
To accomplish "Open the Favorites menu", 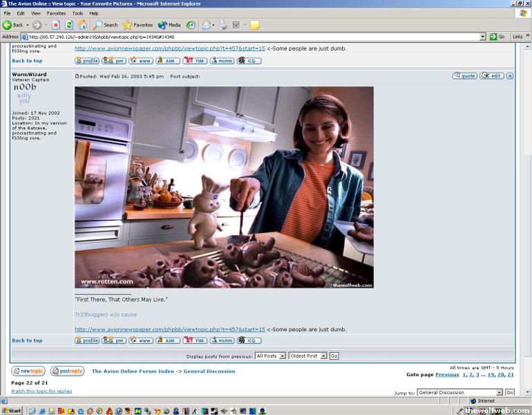I will click(56, 13).
